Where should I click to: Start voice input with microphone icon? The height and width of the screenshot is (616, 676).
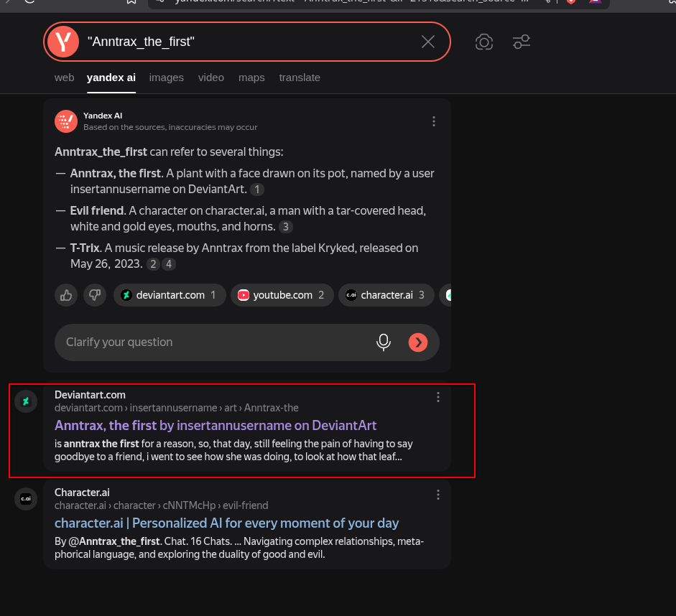(x=384, y=342)
